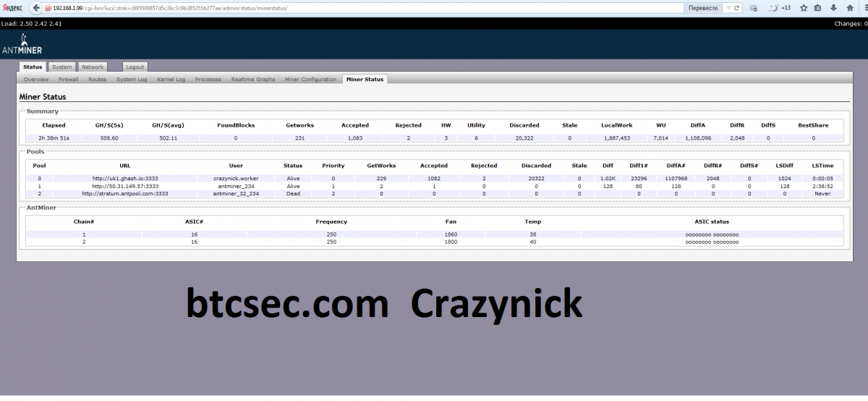Open the Firewall sub-tab
The image size is (868, 401).
point(69,79)
